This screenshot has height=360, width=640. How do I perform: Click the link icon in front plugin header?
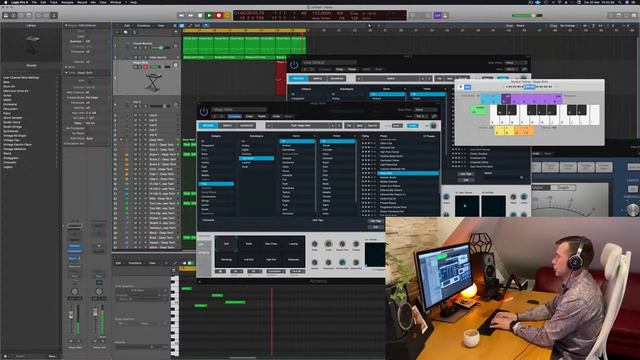(x=434, y=116)
